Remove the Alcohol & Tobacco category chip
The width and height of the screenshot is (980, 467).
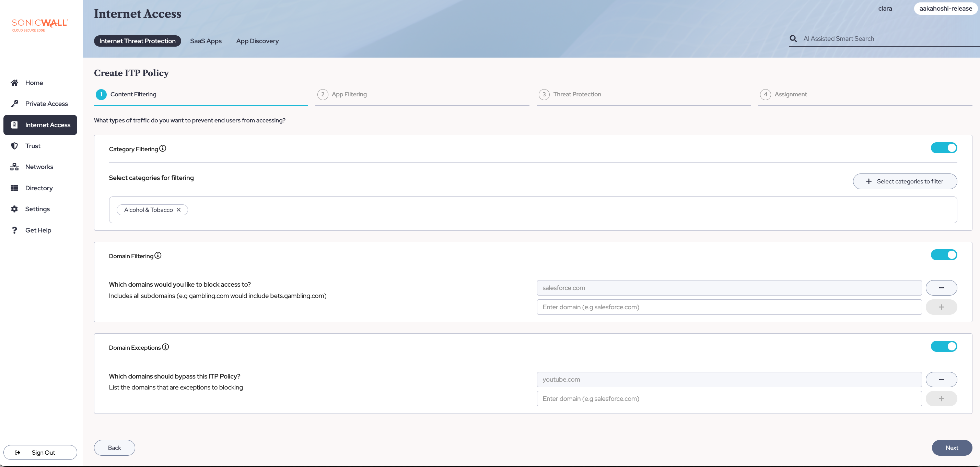[178, 210]
